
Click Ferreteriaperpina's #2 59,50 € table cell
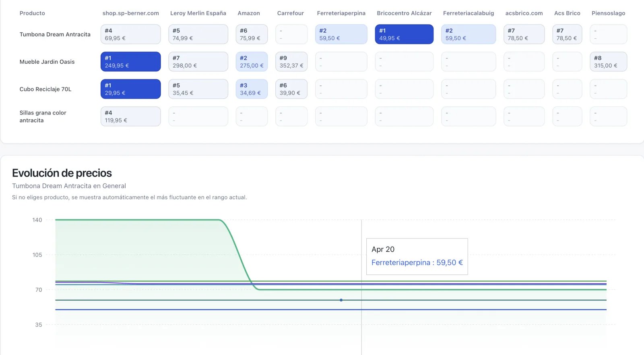(x=341, y=34)
